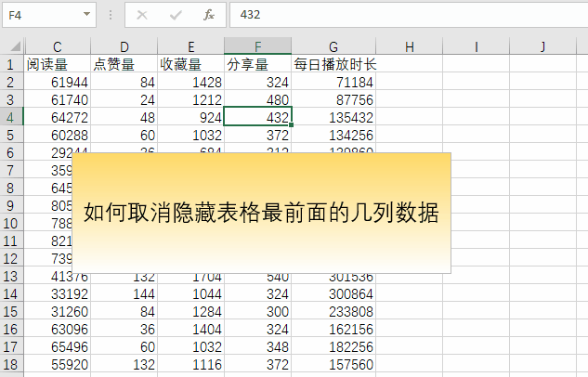Screen dimensions: 588x377
Task: Click cell containing 63096
Action: tap(58, 329)
